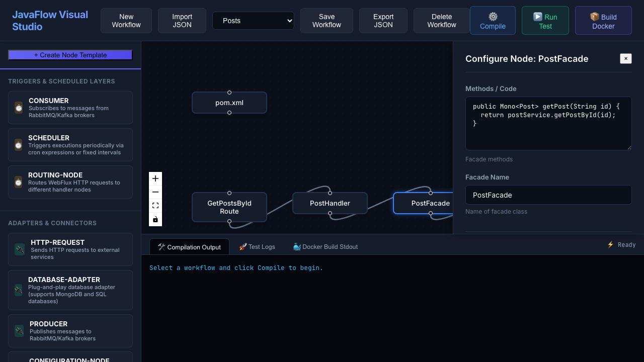Close the Configure Node panel
This screenshot has width=644, height=362.
click(x=626, y=59)
